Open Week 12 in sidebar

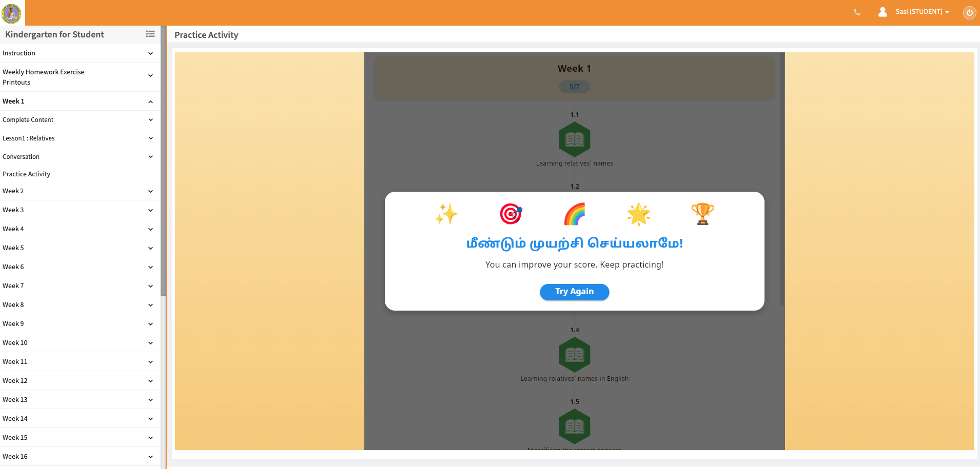[80, 381]
